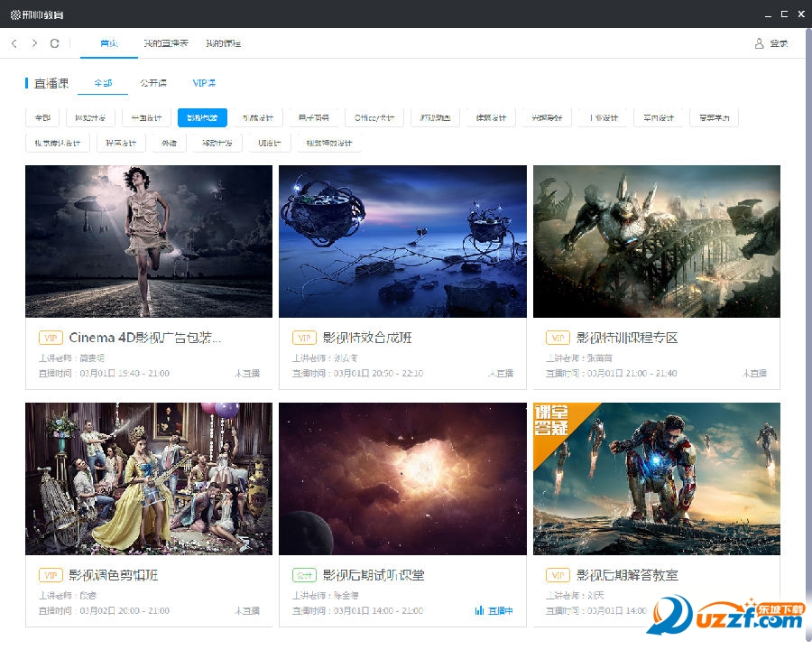This screenshot has width=812, height=650.
Task: Open blue alien seascape thumbnail
Action: [x=402, y=241]
